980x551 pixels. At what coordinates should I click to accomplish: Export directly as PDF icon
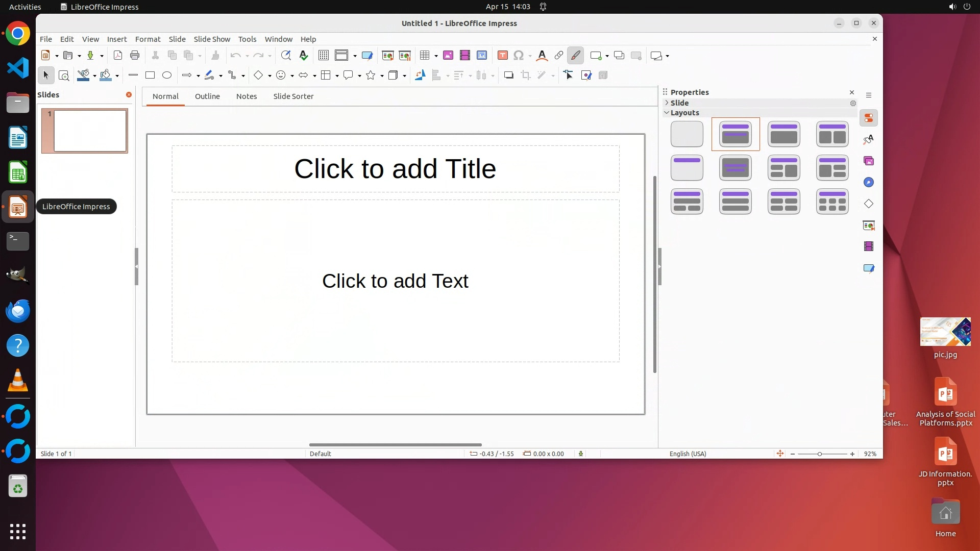point(118,56)
